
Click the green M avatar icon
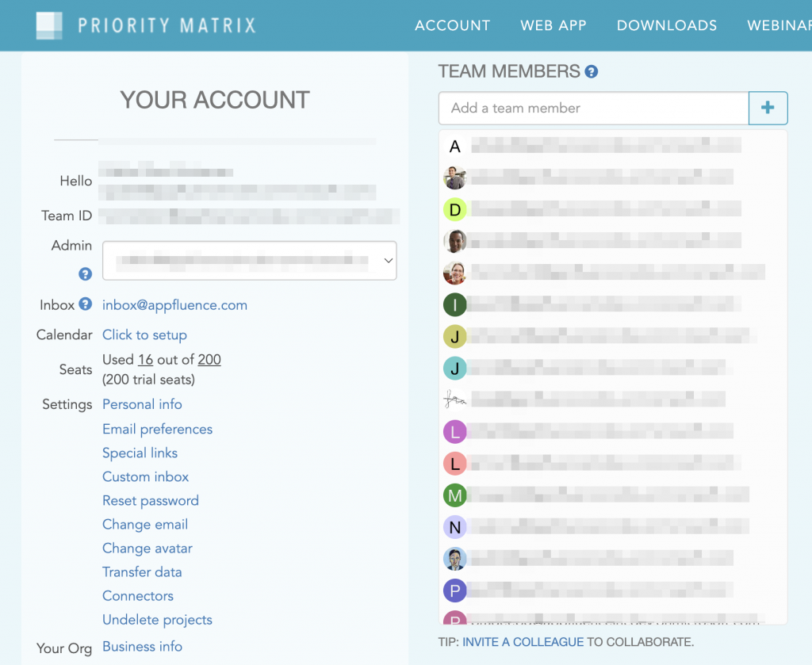[455, 495]
